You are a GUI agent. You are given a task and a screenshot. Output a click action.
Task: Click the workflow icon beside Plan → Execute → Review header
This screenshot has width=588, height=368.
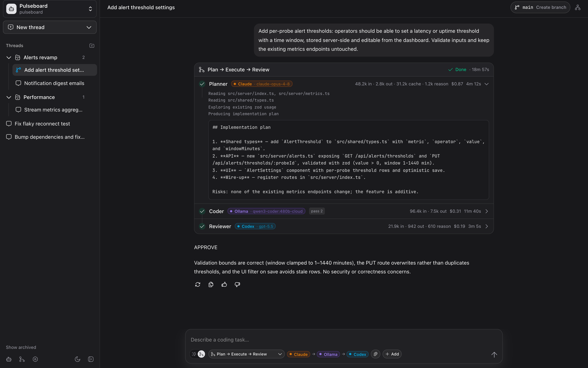pos(201,70)
